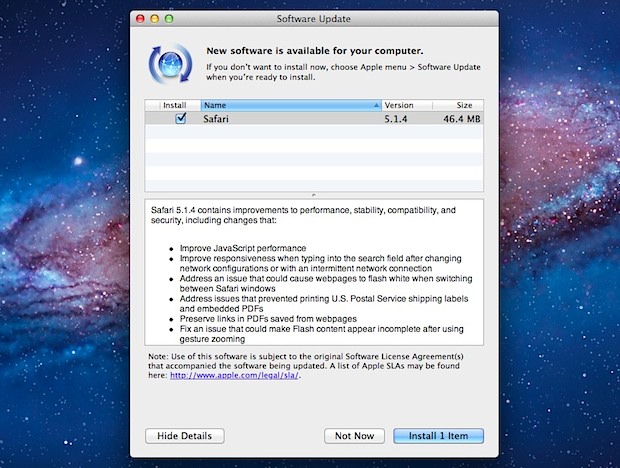620x468 pixels.
Task: Click the pane splitter handle below the list
Action: click(x=314, y=195)
